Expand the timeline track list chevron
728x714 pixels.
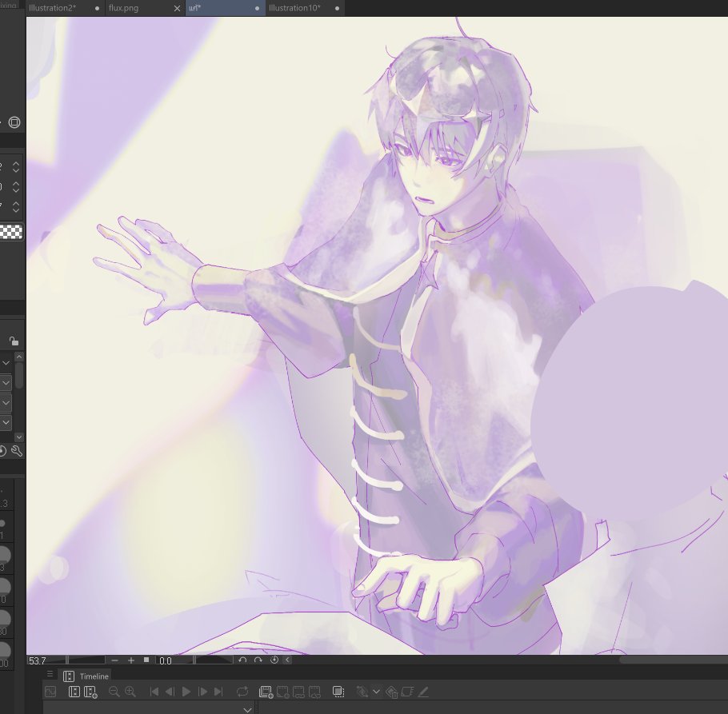247,709
